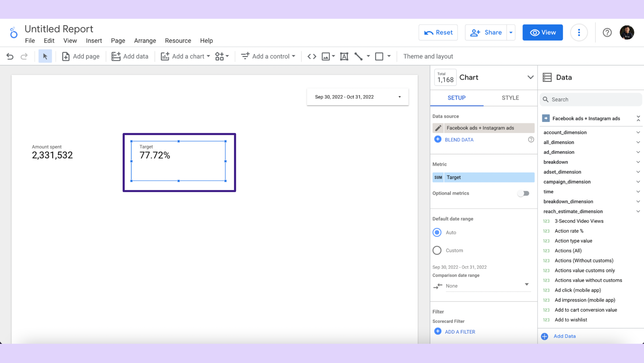Click the insert image icon
The image size is (644, 363).
[326, 56]
